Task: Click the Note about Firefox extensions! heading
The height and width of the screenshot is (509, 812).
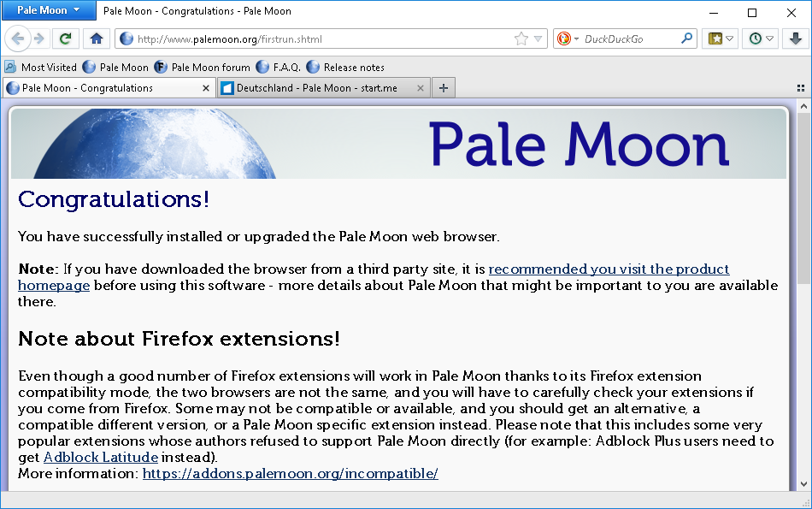Action: [x=179, y=339]
